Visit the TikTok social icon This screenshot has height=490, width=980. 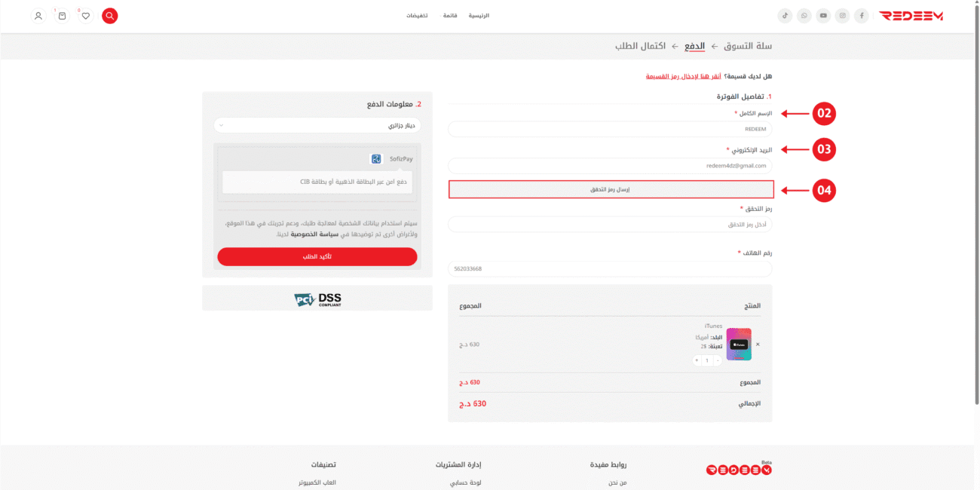[x=785, y=15]
